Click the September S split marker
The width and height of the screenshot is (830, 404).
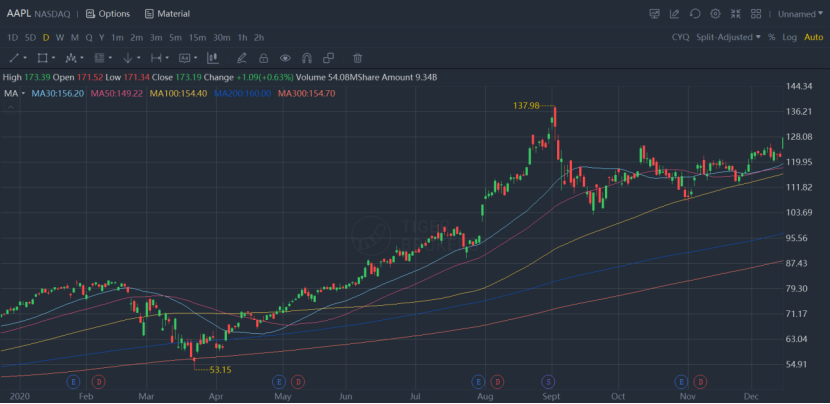coord(548,381)
